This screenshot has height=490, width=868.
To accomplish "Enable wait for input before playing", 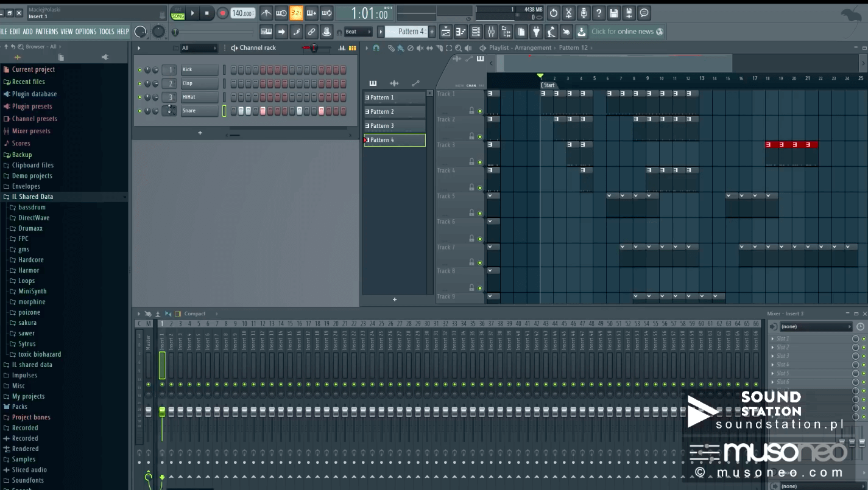I will pos(281,13).
